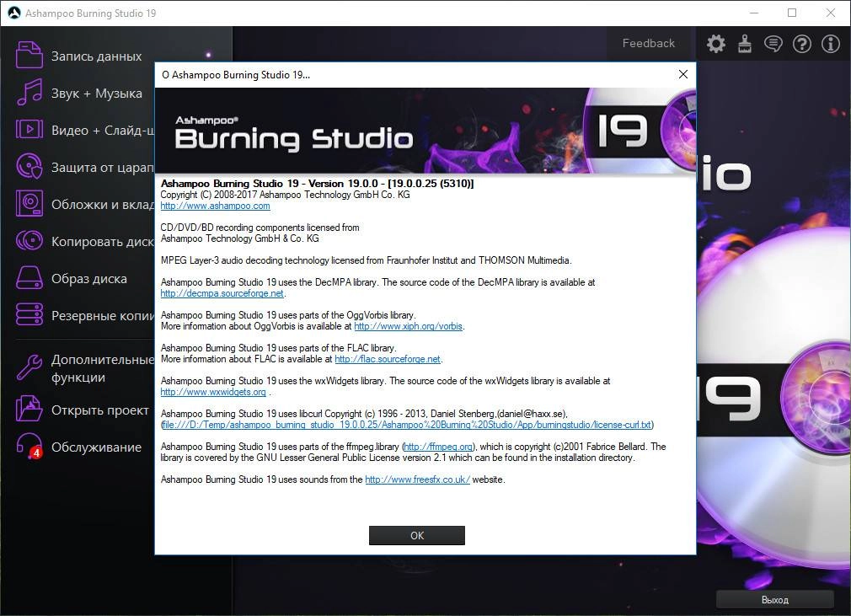Image resolution: width=851 pixels, height=616 pixels.
Task: Open help via question mark icon
Action: (802, 44)
